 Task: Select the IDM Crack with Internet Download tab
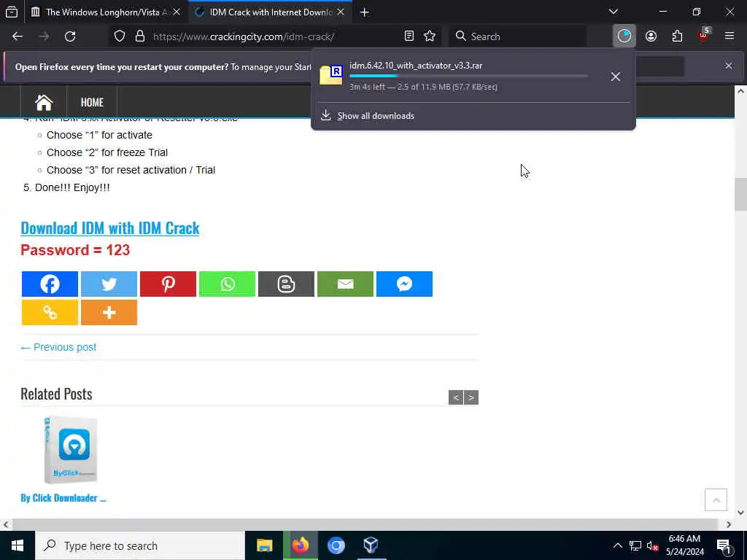pos(270,12)
